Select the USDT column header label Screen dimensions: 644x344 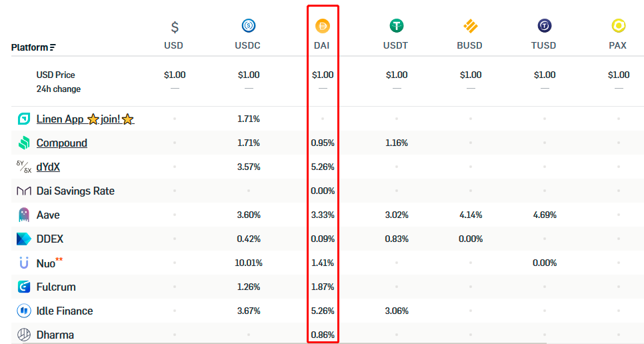tap(395, 45)
